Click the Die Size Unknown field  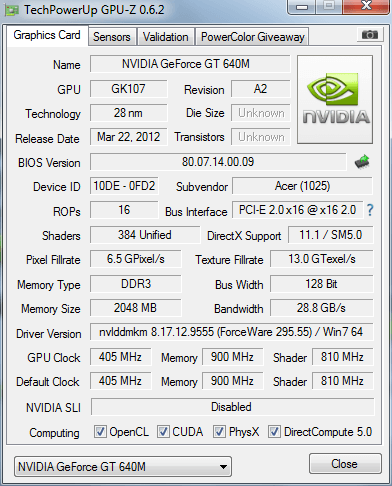coord(261,113)
